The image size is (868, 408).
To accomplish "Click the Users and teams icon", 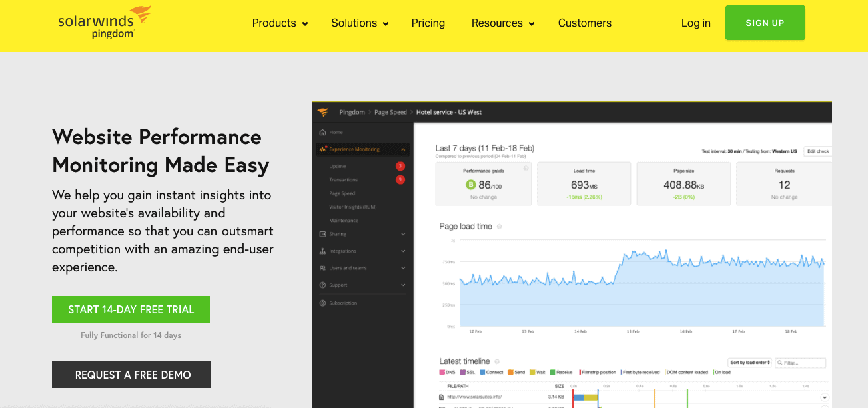I will pos(323,268).
